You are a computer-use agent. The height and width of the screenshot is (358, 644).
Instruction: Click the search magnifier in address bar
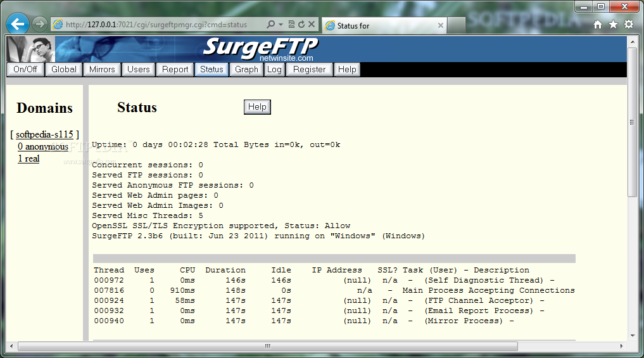[270, 24]
